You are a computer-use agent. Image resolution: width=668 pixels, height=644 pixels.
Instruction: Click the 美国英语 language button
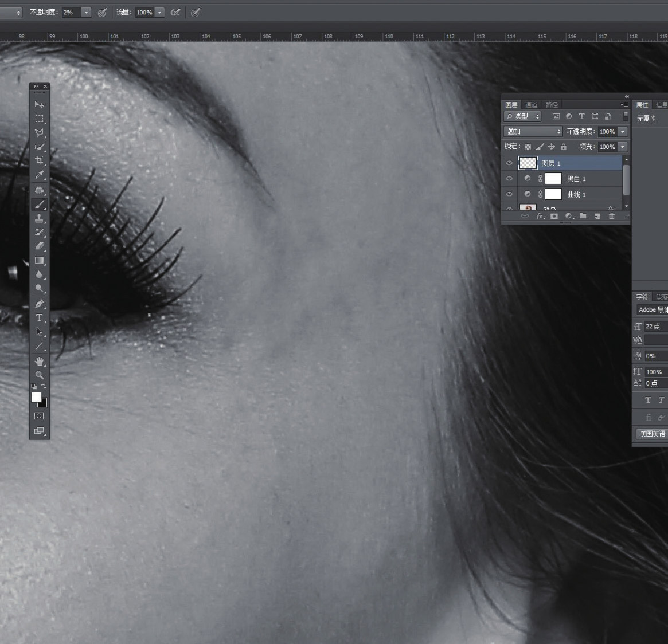[652, 434]
